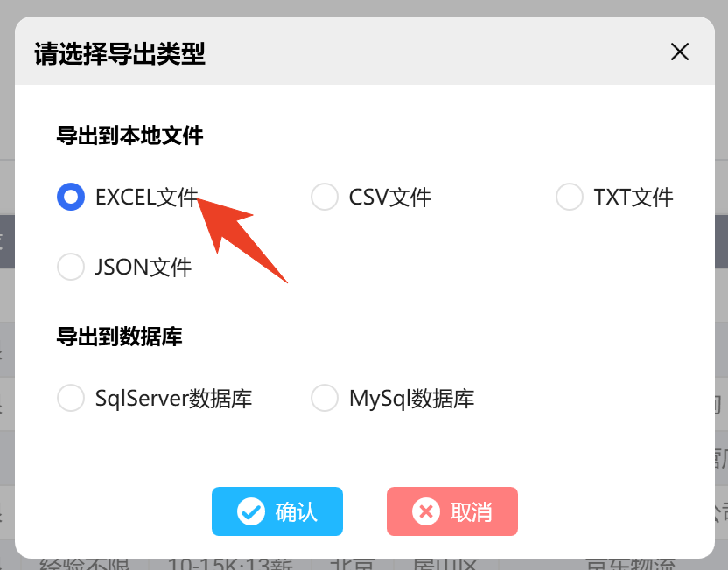Click the SqlServer数据库 label text
728x570 pixels.
173,399
